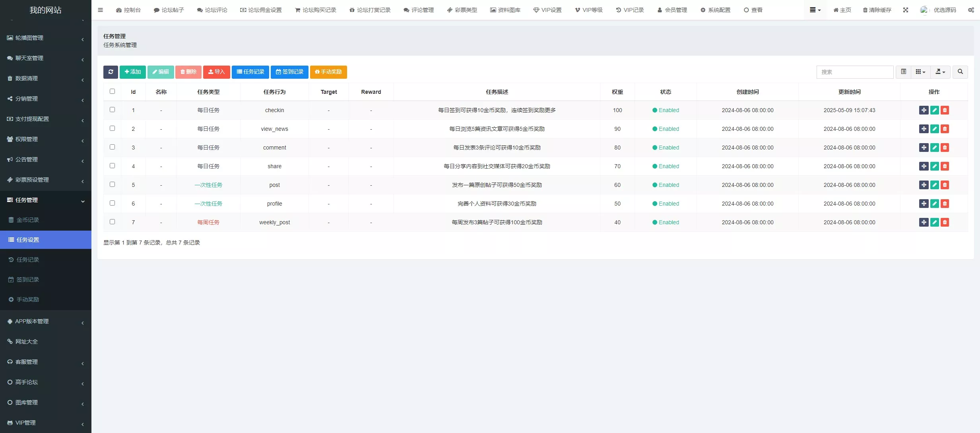
Task: Open the 金币记录 sidebar item
Action: (x=28, y=220)
